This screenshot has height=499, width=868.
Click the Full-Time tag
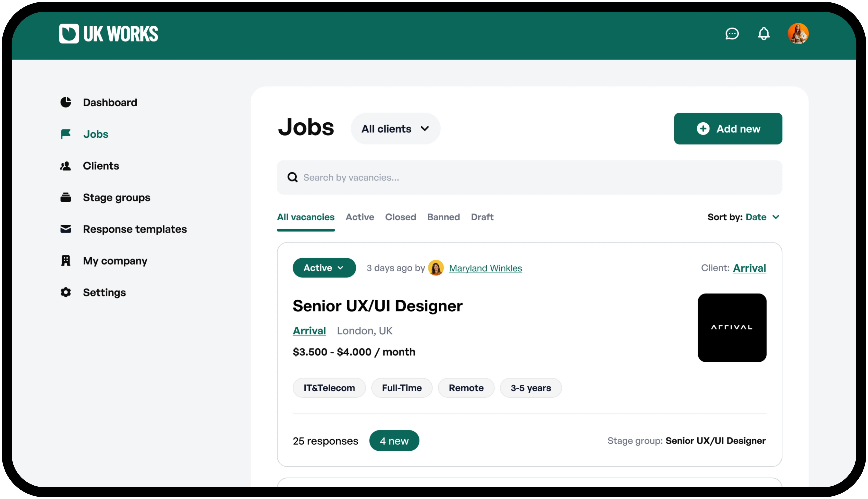[x=402, y=388]
